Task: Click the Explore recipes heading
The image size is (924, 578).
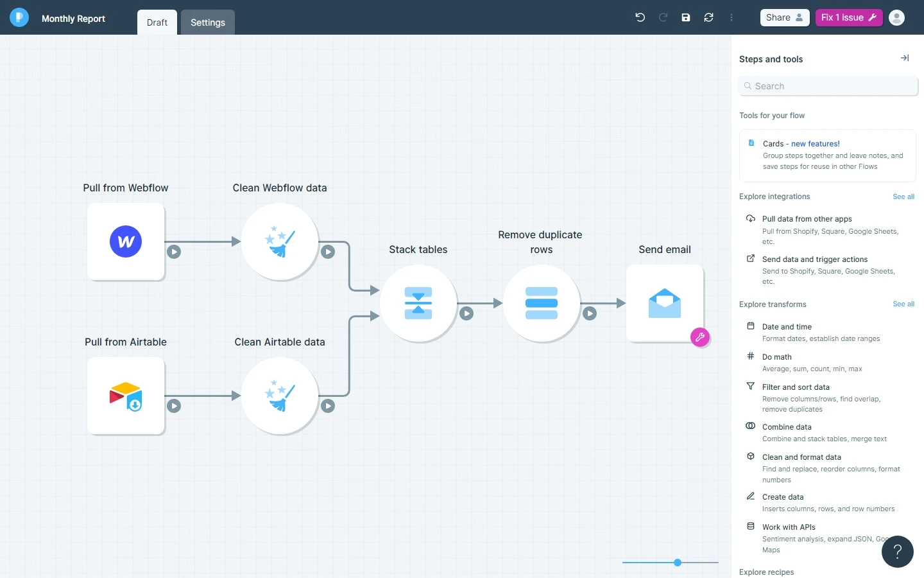Action: (x=766, y=572)
